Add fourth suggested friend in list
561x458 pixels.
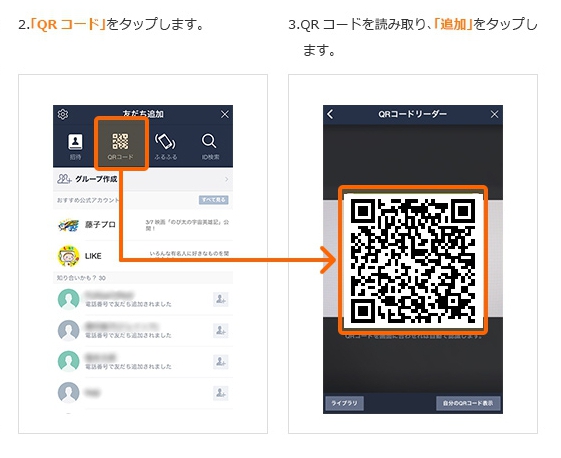tap(220, 393)
